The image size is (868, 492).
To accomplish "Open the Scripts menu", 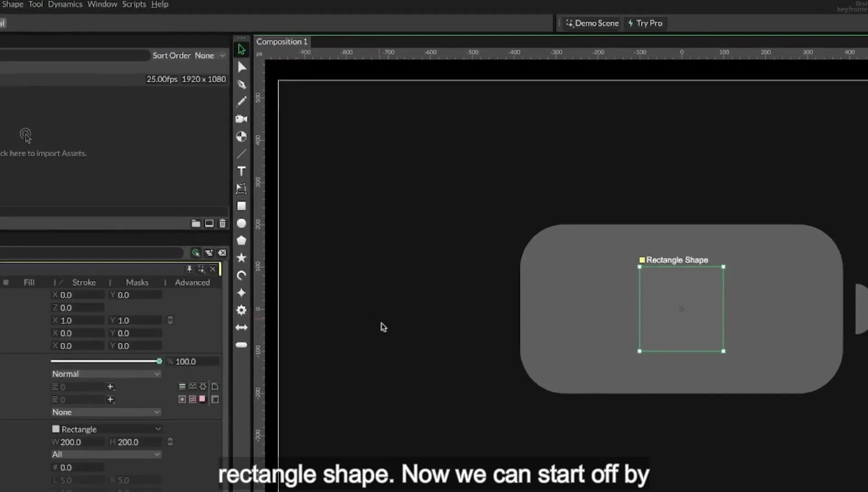I will (134, 5).
